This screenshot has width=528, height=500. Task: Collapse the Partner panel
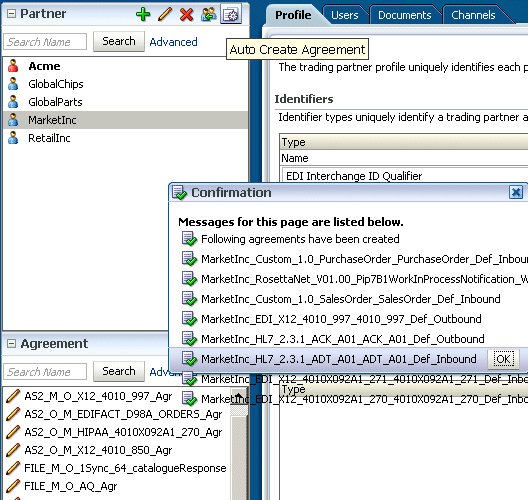[11, 14]
